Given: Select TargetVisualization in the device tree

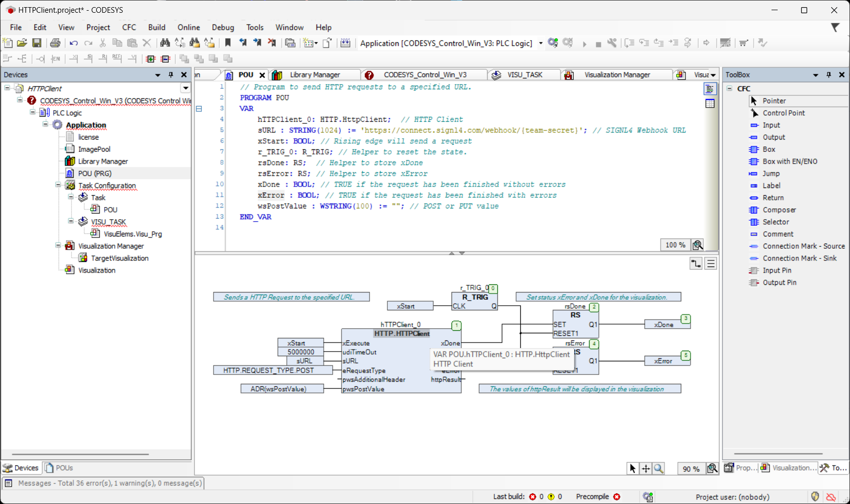Looking at the screenshot, I should pos(120,258).
